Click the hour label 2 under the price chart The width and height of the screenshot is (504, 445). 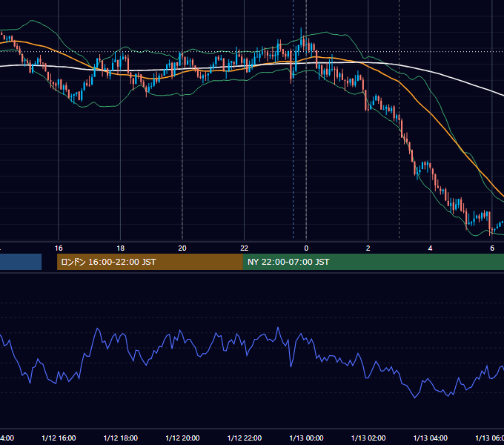[368, 248]
